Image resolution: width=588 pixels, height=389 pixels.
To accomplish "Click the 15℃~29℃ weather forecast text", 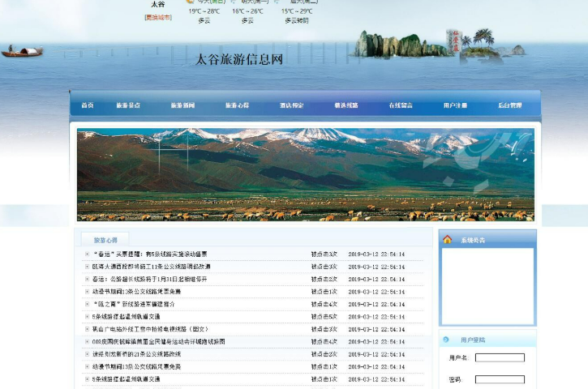I will tap(297, 11).
